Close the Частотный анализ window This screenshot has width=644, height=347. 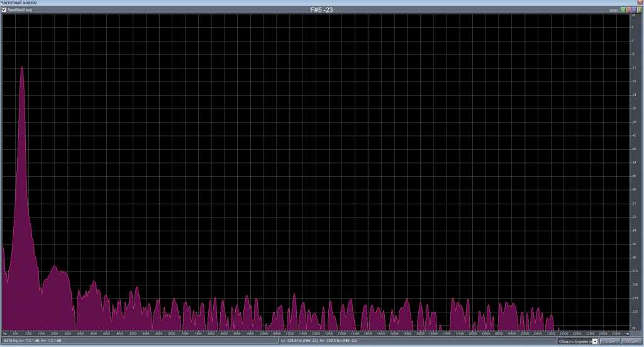[x=640, y=3]
